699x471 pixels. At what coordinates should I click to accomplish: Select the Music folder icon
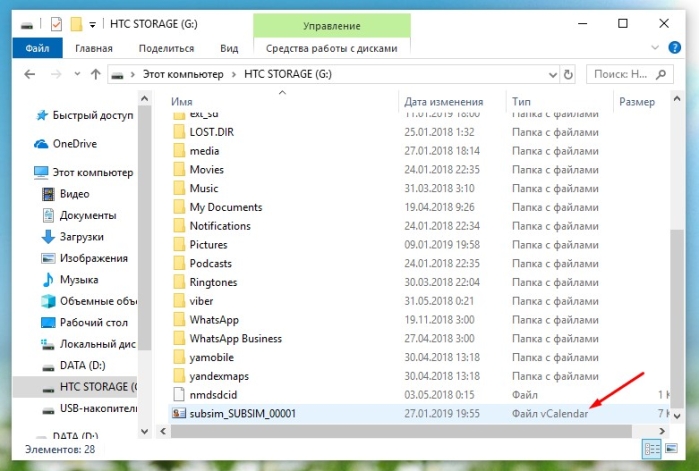[179, 188]
